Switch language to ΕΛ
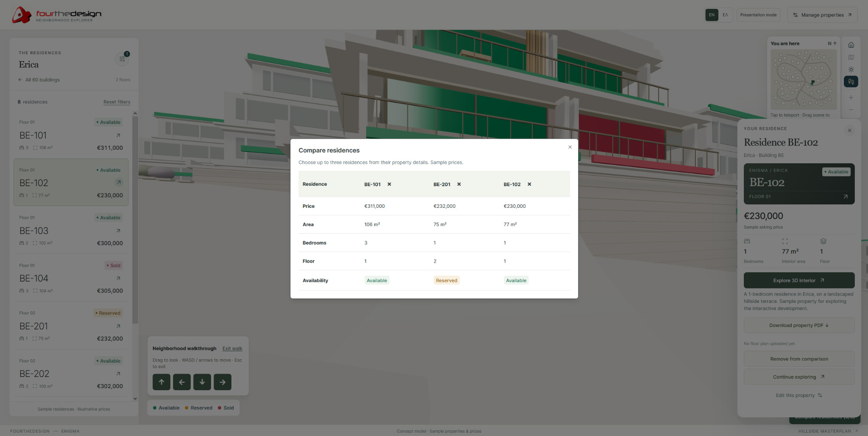The width and height of the screenshot is (868, 436). (725, 15)
